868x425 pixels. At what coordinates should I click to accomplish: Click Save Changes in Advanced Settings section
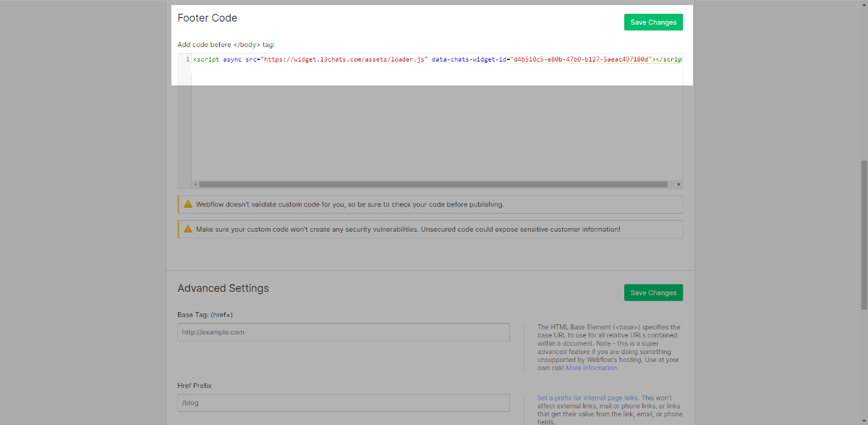point(652,293)
